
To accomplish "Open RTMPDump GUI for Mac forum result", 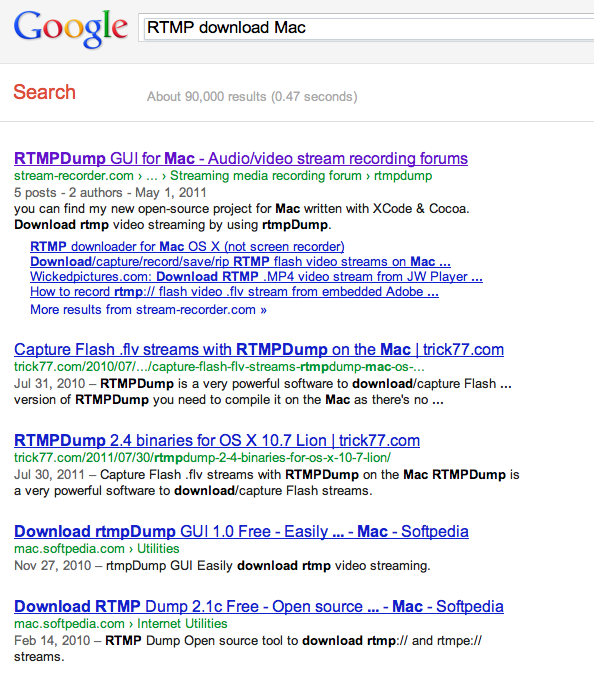I will click(241, 158).
